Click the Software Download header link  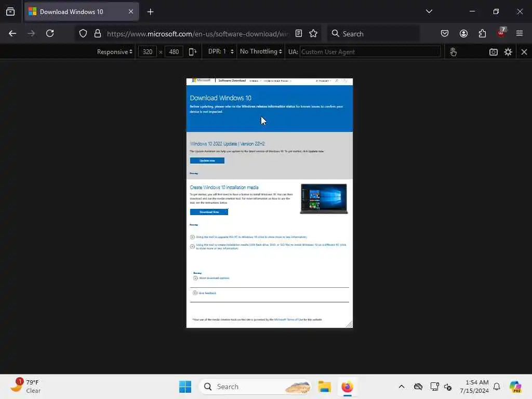coord(232,81)
